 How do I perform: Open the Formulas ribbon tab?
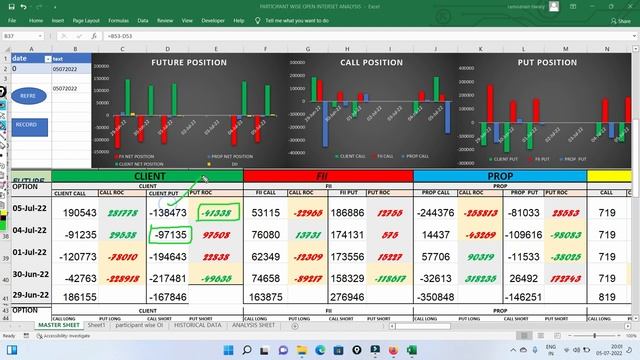pos(118,20)
